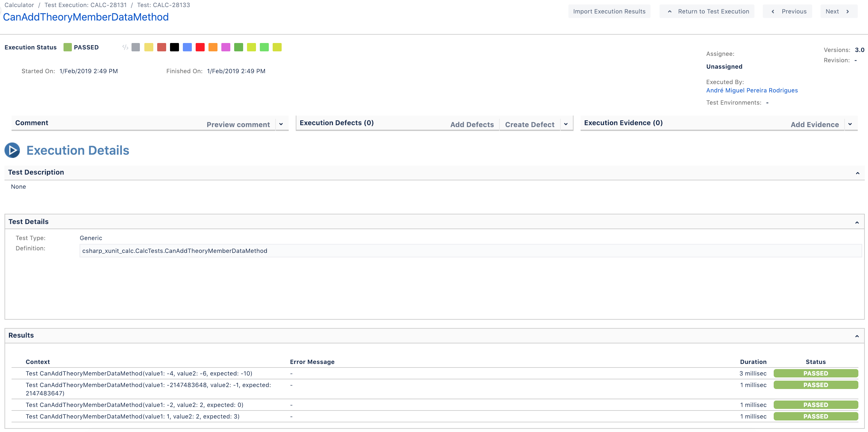This screenshot has height=432, width=868.
Task: Open the Execution Evidence dropdown arrow
Action: 850,124
